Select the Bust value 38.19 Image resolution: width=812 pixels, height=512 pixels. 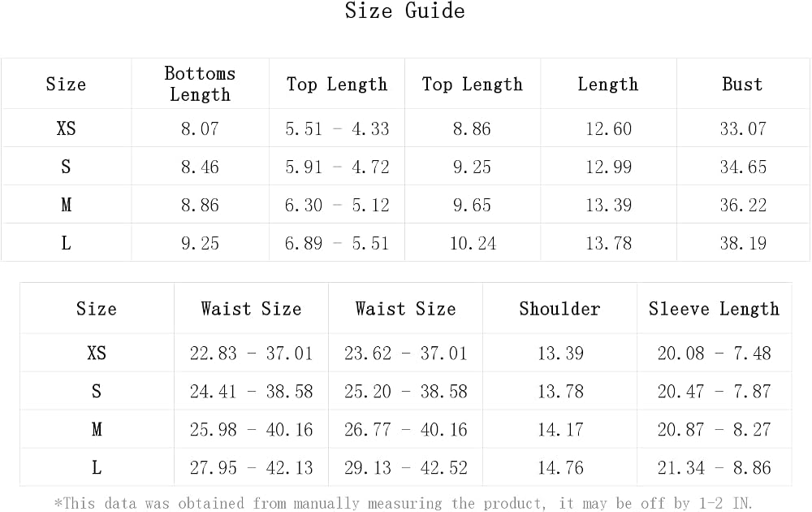(743, 244)
